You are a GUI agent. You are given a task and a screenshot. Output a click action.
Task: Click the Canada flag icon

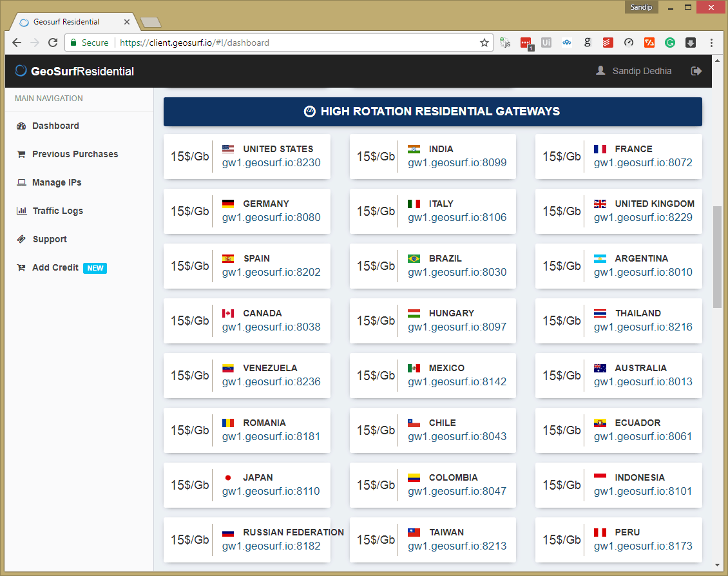point(228,313)
